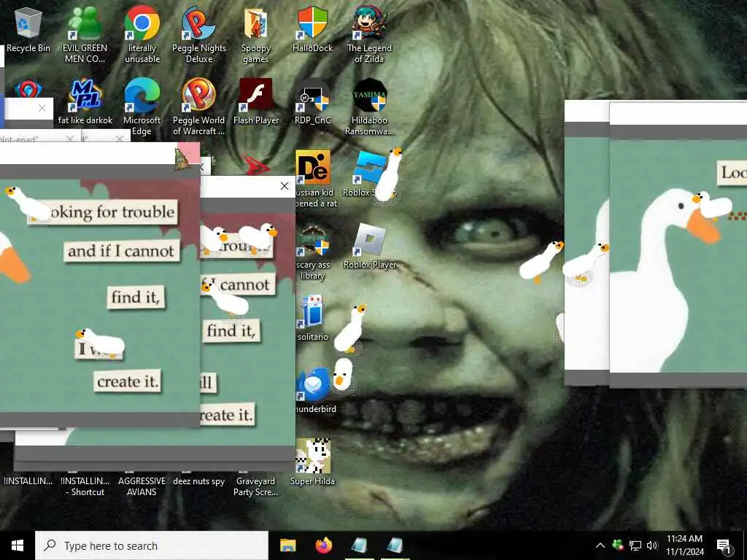Select the 'deez nuts spy' desktop label
This screenshot has height=560, width=747.
tap(198, 481)
